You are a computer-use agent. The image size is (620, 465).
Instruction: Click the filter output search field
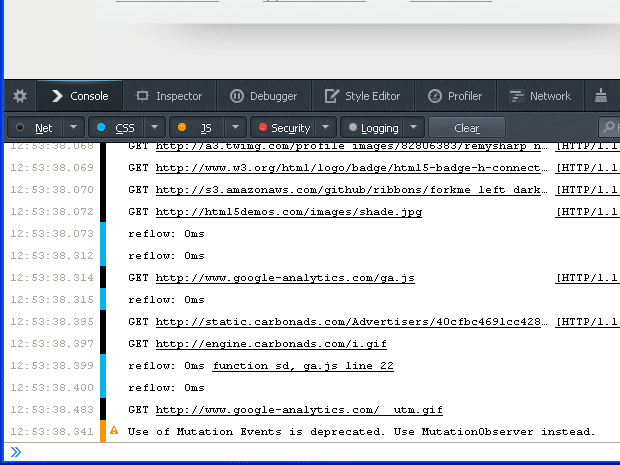(609, 127)
